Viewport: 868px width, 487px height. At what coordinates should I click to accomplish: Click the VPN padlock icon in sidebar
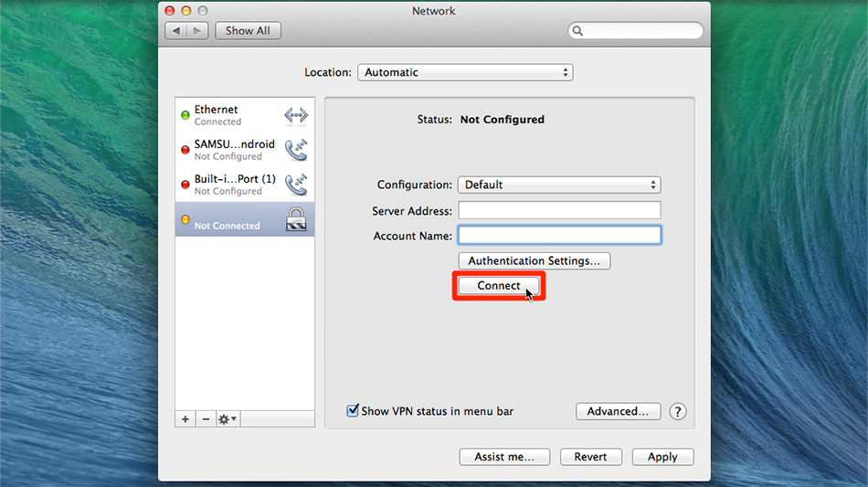point(296,219)
